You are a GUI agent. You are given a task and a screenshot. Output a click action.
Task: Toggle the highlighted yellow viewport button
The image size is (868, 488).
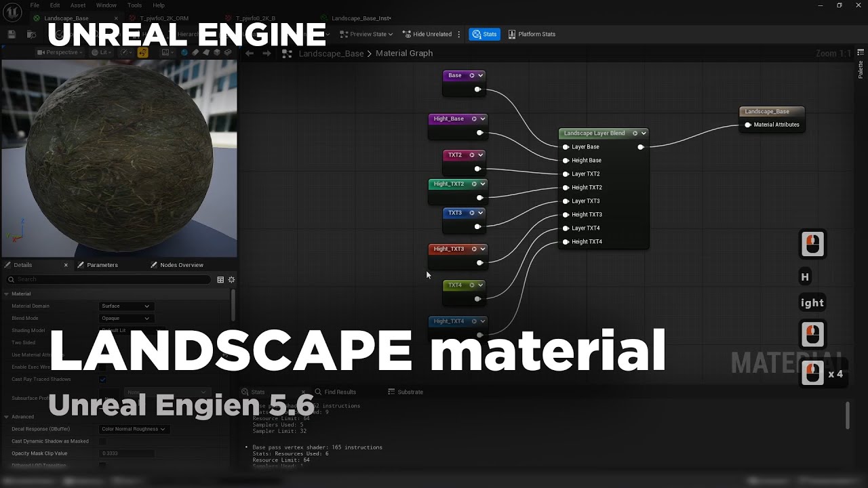click(x=142, y=52)
